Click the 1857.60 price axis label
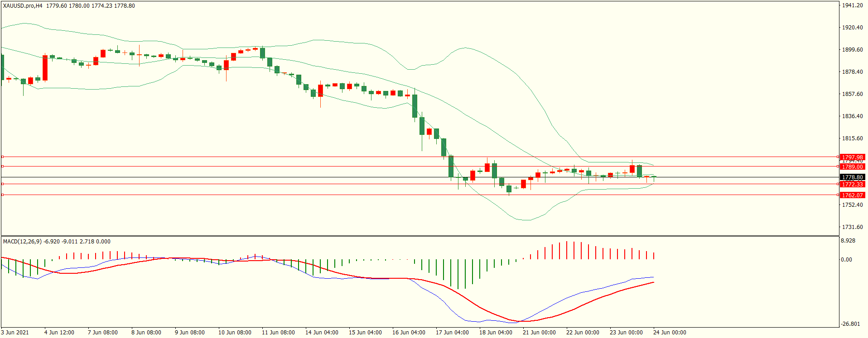Viewport: 868px width, 338px height. tap(852, 94)
